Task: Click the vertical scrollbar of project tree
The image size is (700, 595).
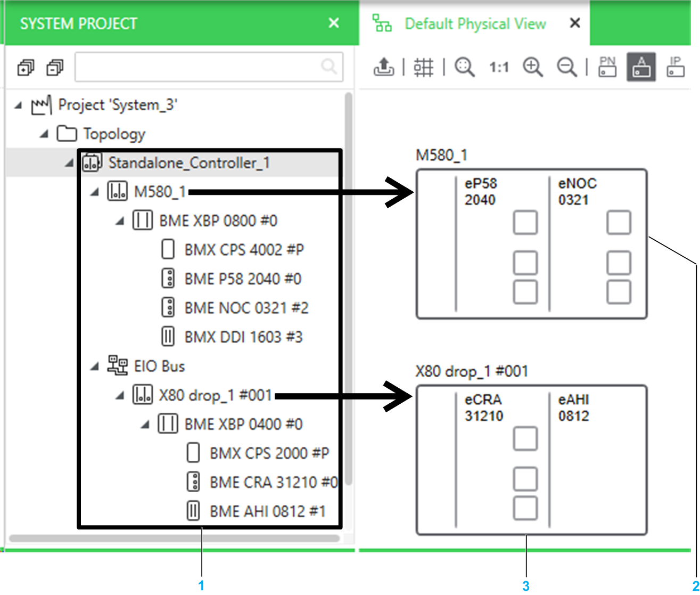Action: point(349,289)
